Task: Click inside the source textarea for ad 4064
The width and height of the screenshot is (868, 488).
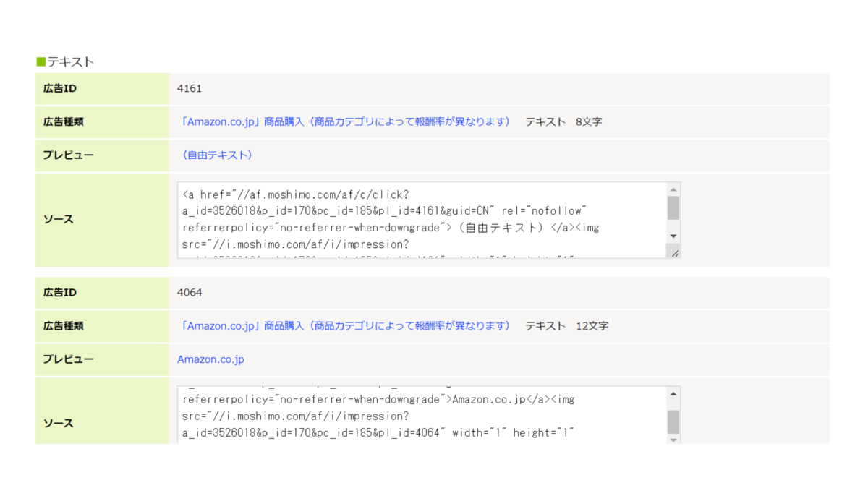Action: pyautogui.click(x=422, y=415)
